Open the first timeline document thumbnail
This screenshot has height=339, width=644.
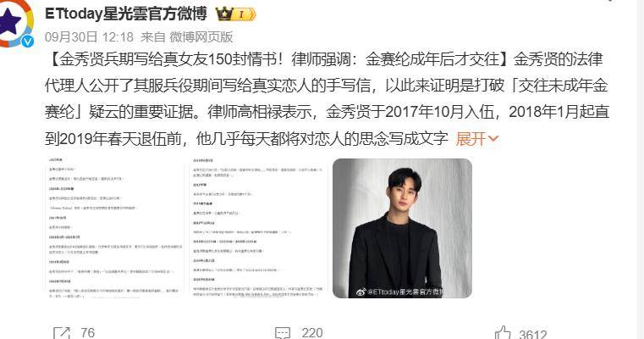(114, 228)
